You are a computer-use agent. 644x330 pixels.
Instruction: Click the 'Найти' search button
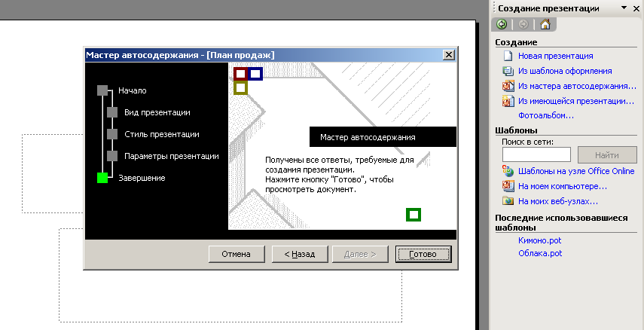pos(607,155)
